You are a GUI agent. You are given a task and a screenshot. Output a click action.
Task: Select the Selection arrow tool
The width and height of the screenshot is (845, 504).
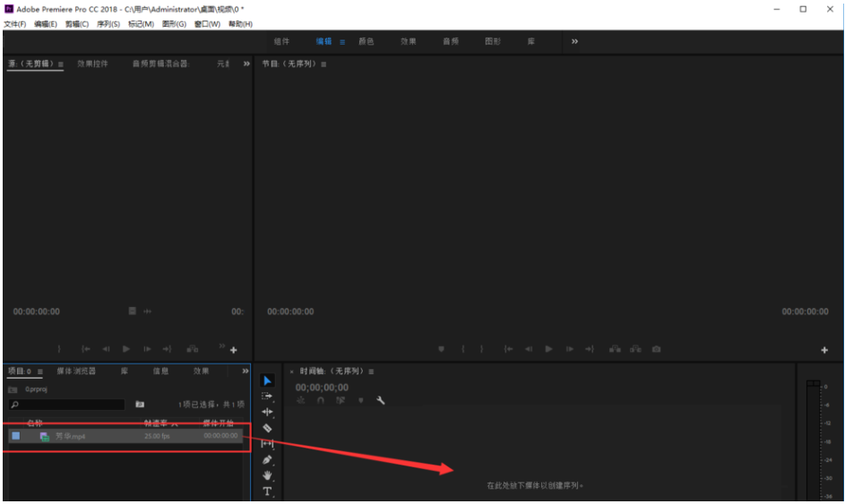(267, 380)
